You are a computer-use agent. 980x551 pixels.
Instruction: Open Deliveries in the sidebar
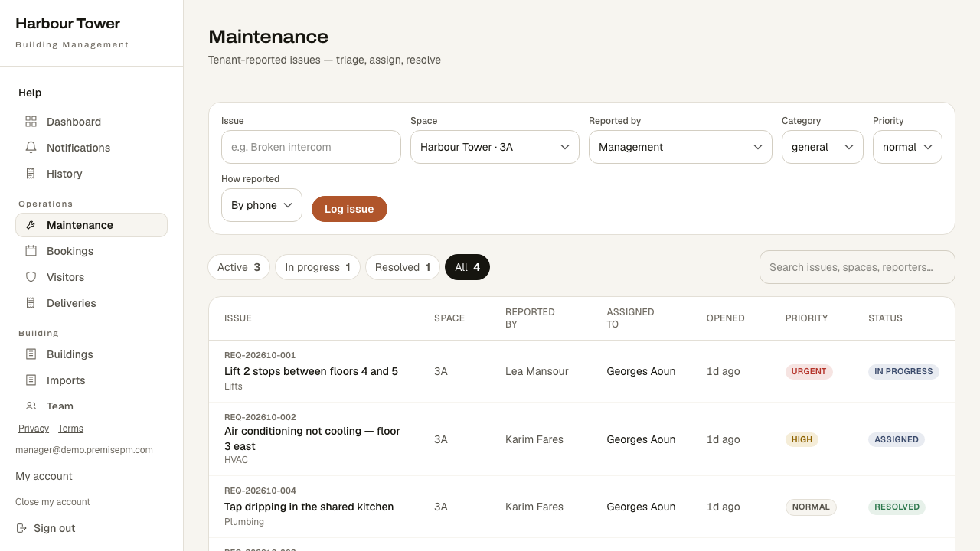pos(91,303)
